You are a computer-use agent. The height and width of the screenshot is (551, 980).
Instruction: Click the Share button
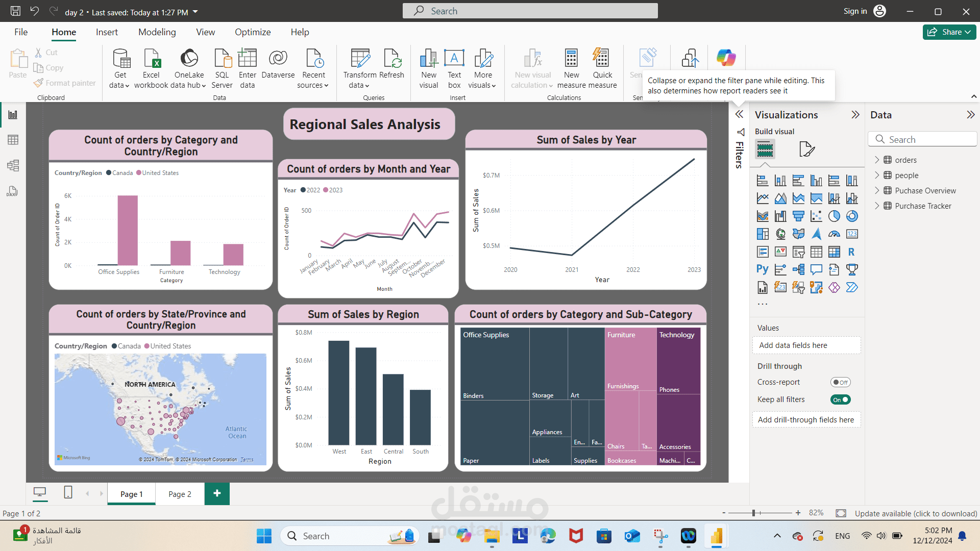coord(949,32)
